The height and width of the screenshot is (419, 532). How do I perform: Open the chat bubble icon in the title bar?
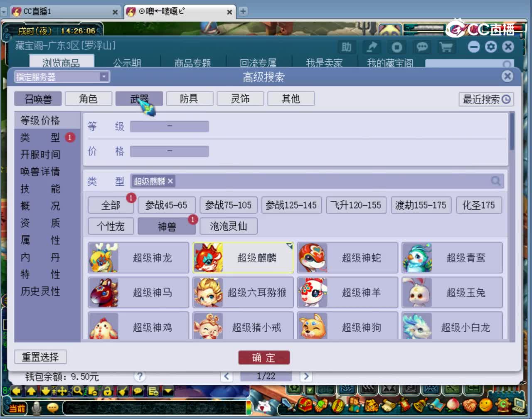coord(422,47)
